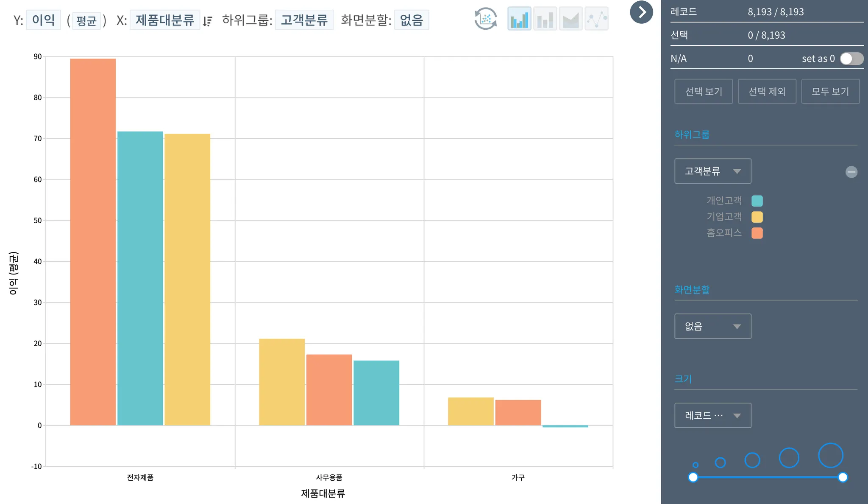Click the refresh scatter chart icon

pos(485,19)
